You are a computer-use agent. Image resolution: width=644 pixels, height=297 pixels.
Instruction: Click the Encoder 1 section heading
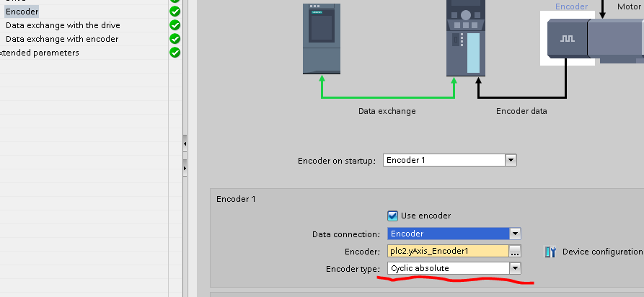click(236, 199)
